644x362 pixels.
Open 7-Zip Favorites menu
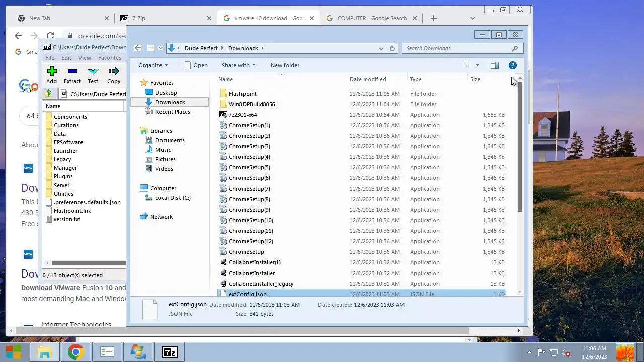point(110,58)
